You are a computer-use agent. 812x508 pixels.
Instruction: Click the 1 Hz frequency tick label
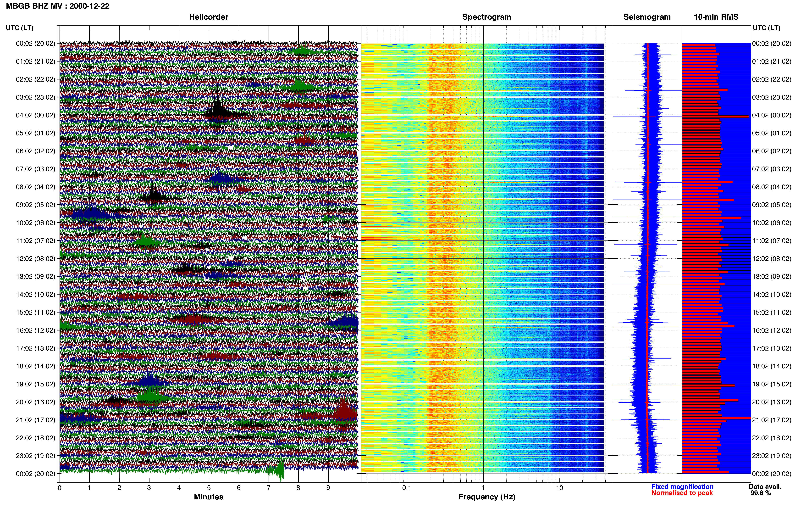(483, 488)
